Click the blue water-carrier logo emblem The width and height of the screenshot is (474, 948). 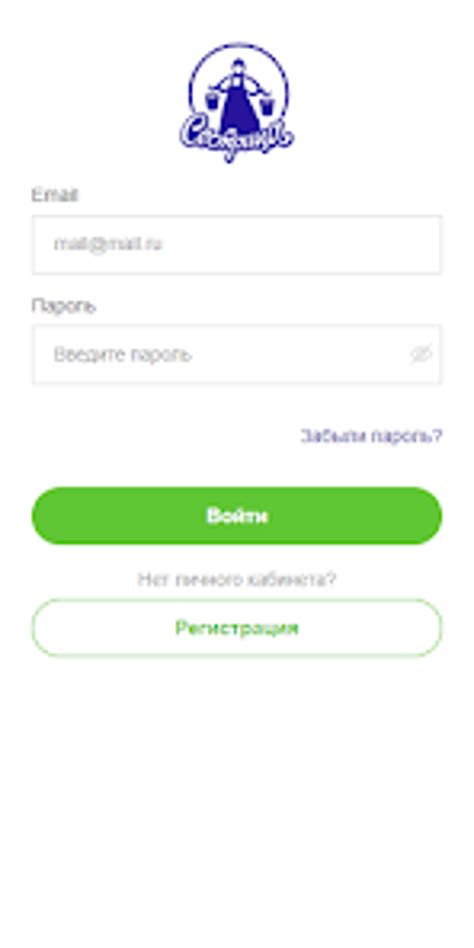[x=237, y=102]
